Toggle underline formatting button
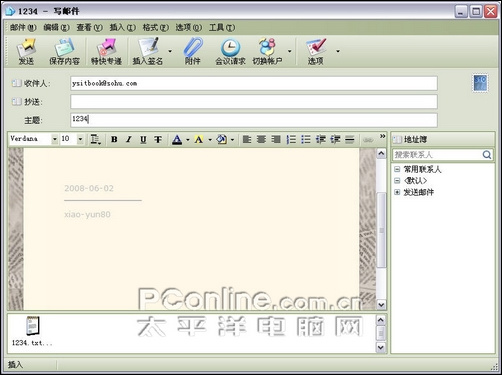502x375 pixels. coord(143,139)
